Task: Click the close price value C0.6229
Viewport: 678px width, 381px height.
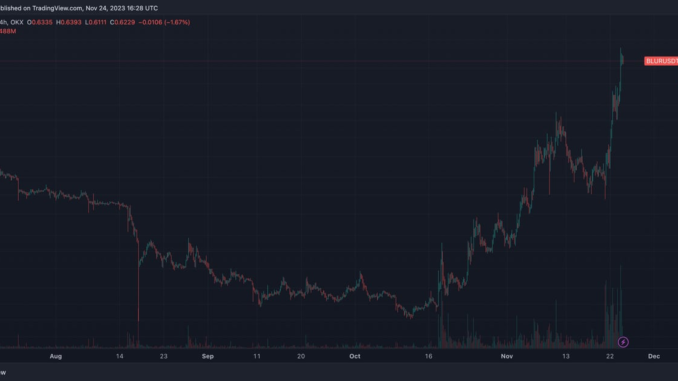Action: point(122,22)
